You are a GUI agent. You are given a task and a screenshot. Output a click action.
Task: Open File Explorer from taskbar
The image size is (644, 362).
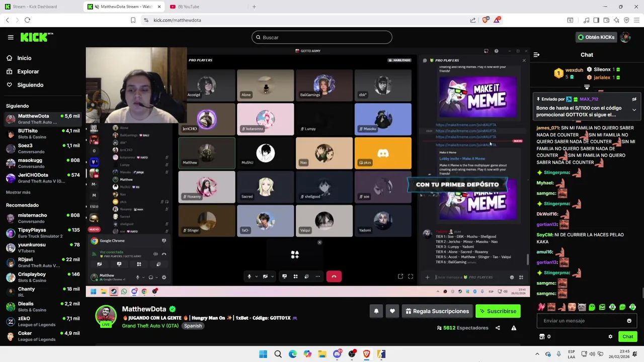click(322, 354)
